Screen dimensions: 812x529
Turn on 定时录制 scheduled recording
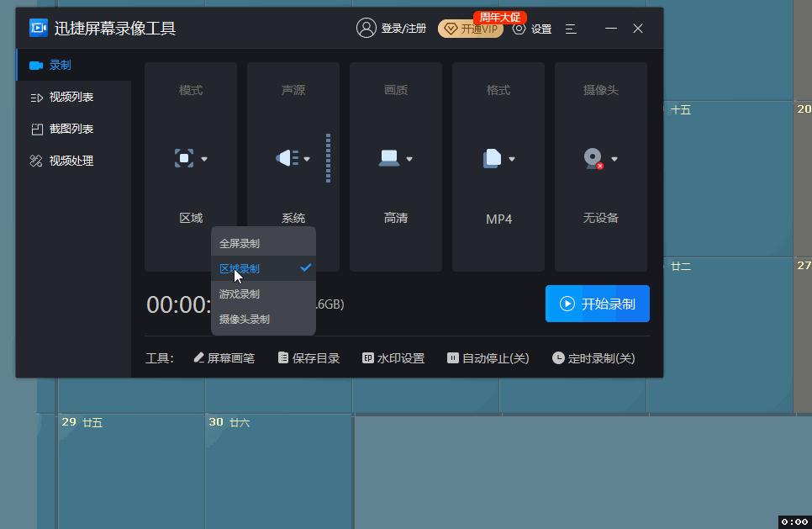pyautogui.click(x=593, y=357)
